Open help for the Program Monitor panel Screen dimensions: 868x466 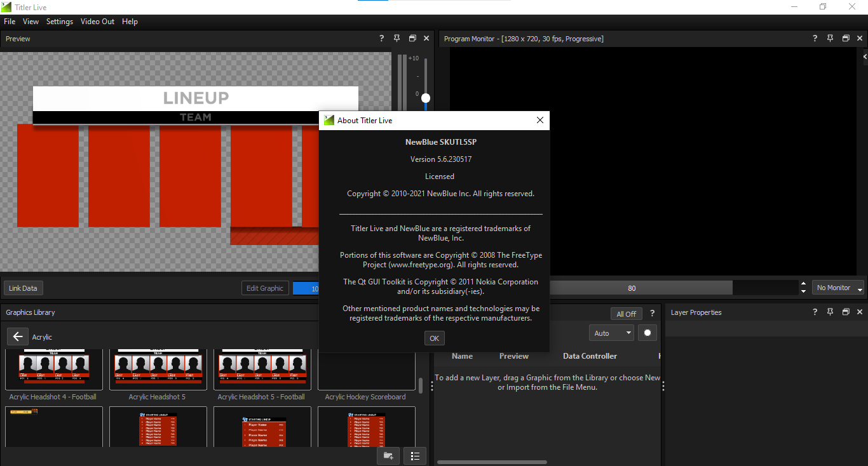pos(815,39)
